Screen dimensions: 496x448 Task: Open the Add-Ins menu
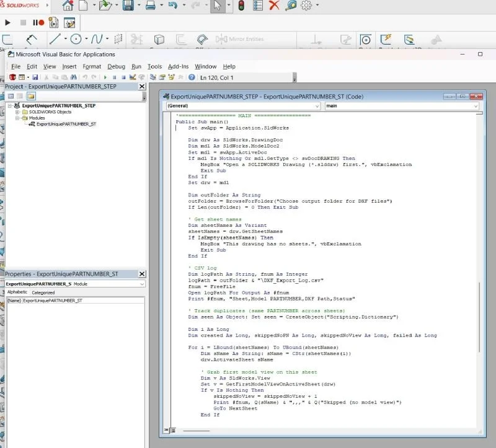click(178, 66)
